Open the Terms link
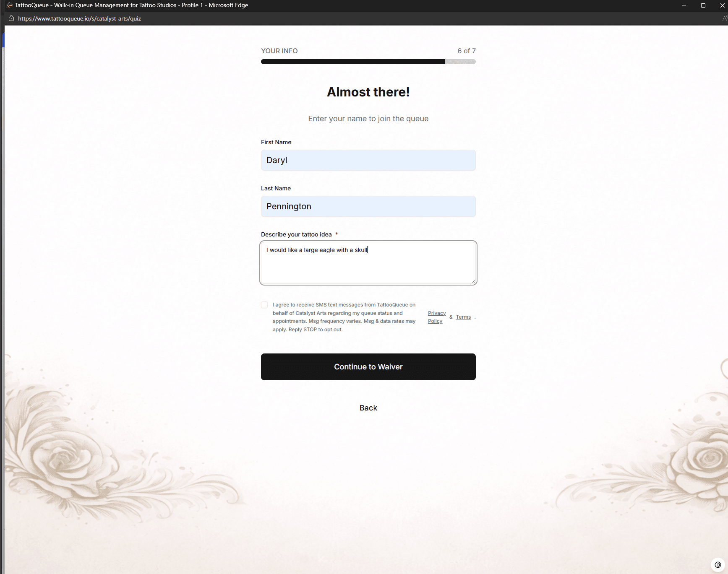This screenshot has height=574, width=728. [463, 317]
